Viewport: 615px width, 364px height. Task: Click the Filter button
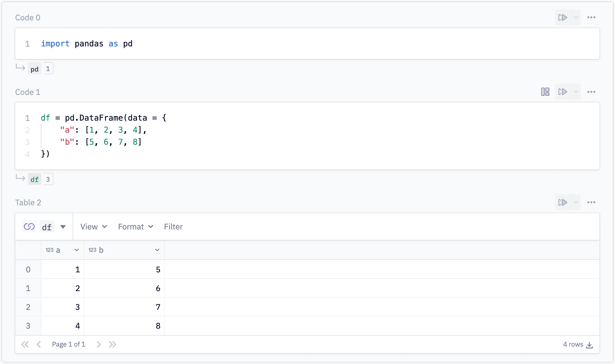(173, 227)
